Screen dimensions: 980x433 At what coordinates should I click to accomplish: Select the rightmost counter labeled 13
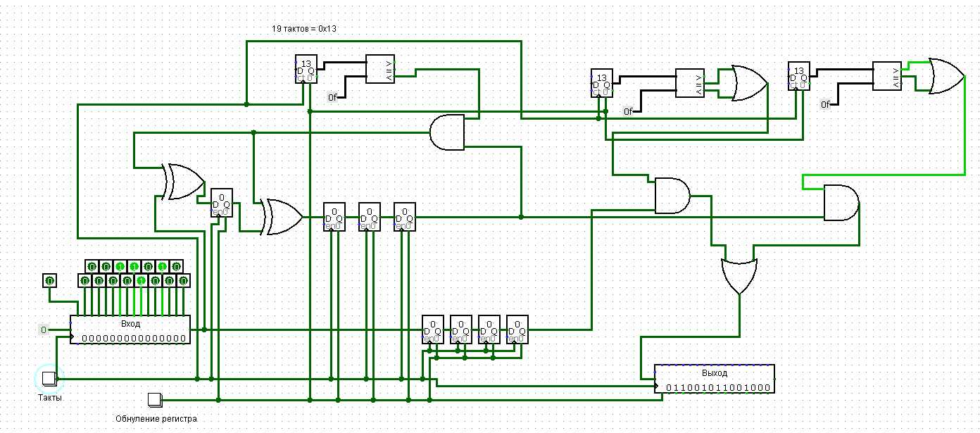[x=799, y=76]
